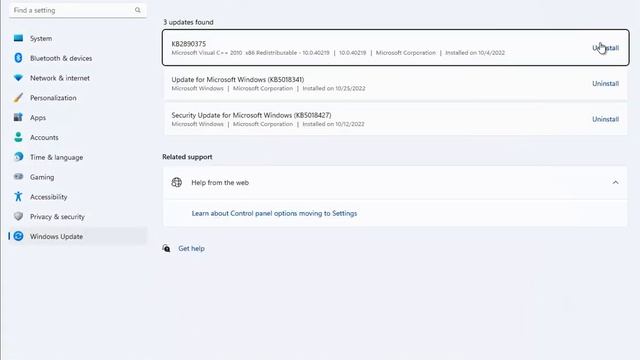The height and width of the screenshot is (360, 640).
Task: Click the 'Installed on 10/12/2022' text
Action: pos(333,124)
